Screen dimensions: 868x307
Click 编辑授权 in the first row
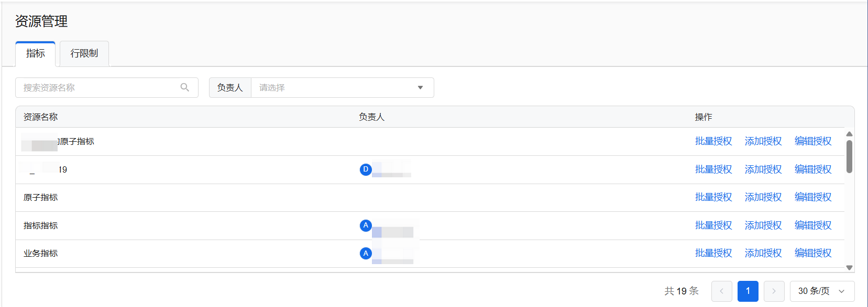click(x=812, y=141)
